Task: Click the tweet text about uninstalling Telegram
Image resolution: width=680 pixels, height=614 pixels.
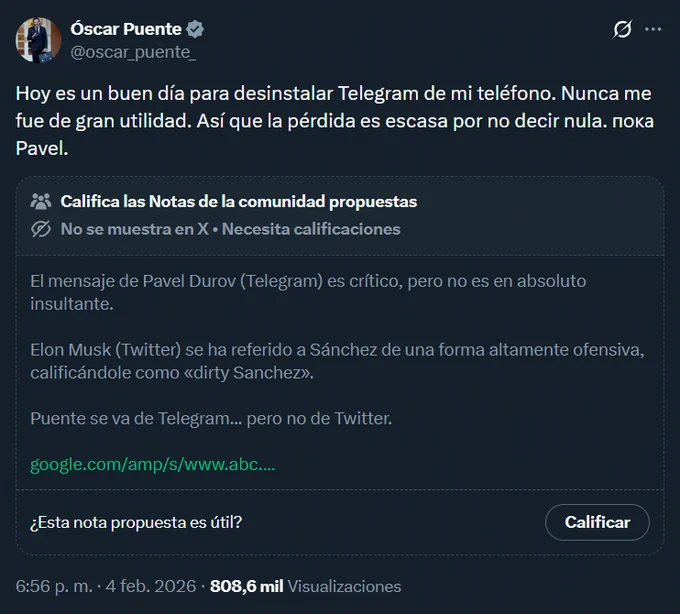Action: click(334, 121)
